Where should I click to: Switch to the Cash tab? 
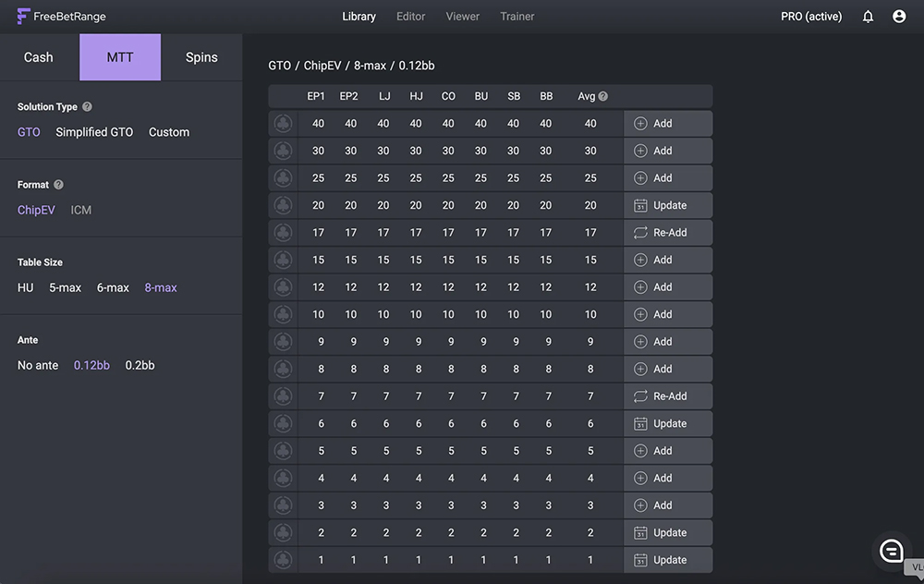coord(39,57)
